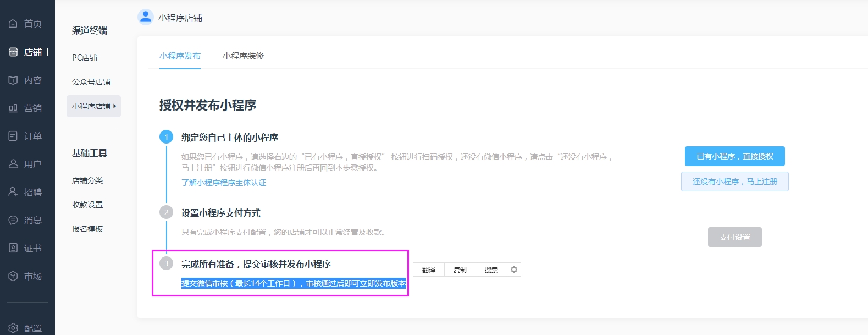Click the 配置 label in left navigation

coord(33,328)
